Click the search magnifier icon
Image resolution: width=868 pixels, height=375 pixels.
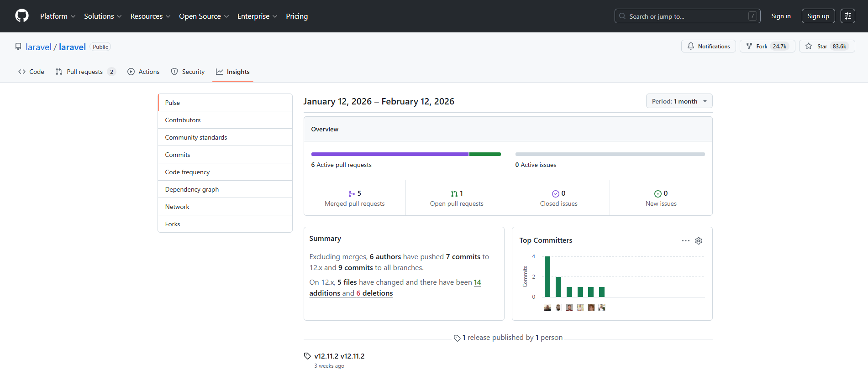tap(622, 16)
